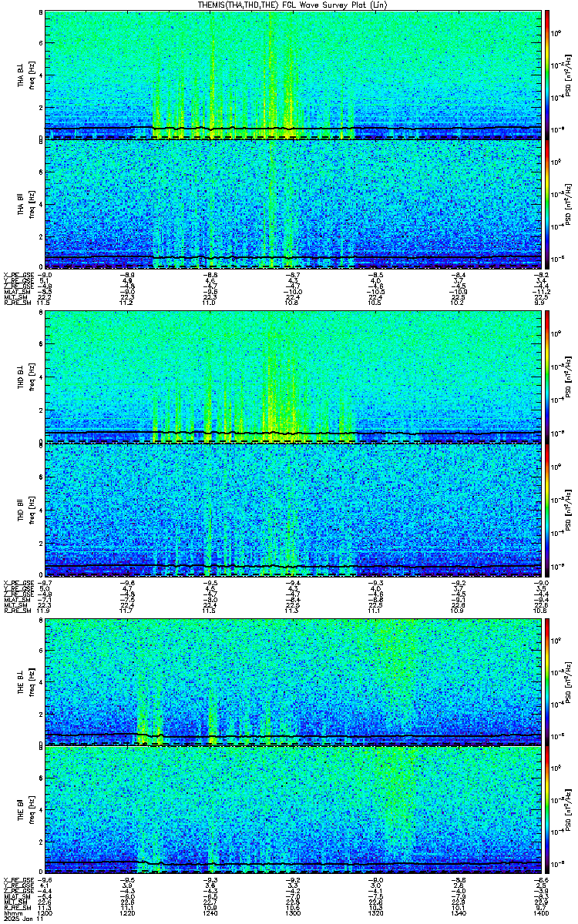The width and height of the screenshot is (578, 924).
Task: Select the THE B-perp panel color bar
Action: 547,681
